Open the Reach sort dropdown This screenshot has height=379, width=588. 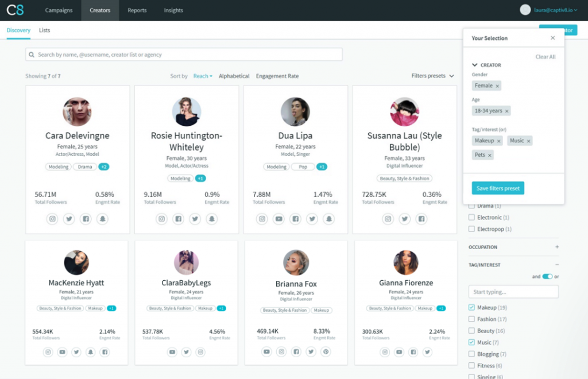[203, 76]
